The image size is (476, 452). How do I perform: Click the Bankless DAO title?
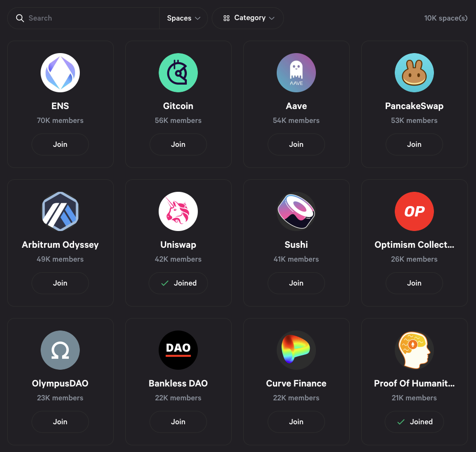[178, 383]
